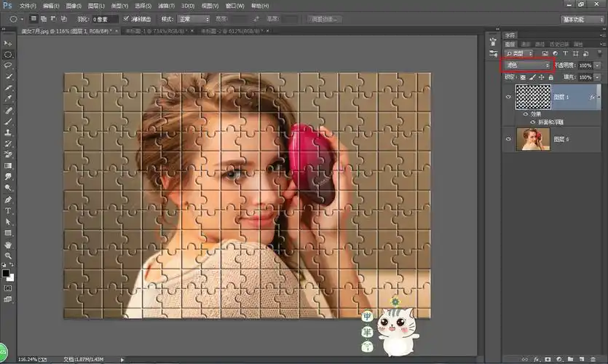Select the Dodge tool
This screenshot has height=364, width=608.
[8, 188]
